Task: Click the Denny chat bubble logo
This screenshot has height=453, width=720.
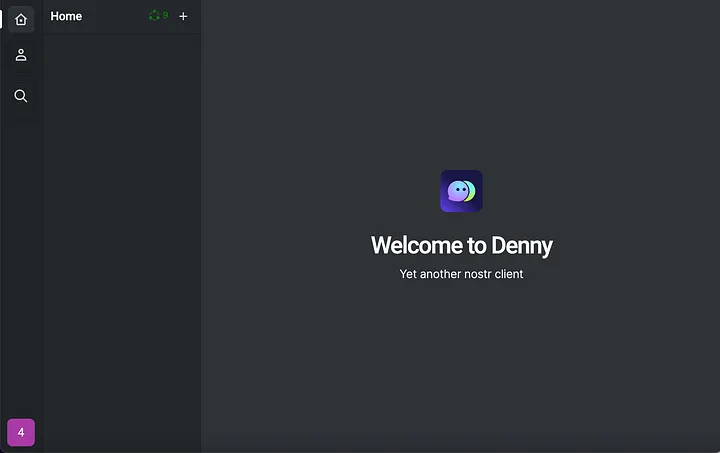Action: tap(461, 191)
